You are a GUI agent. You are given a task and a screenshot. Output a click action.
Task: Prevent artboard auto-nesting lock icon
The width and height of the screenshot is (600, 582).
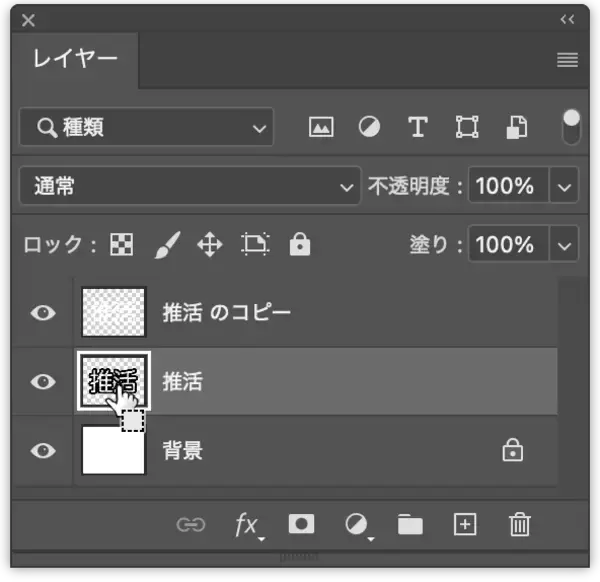tap(255, 244)
